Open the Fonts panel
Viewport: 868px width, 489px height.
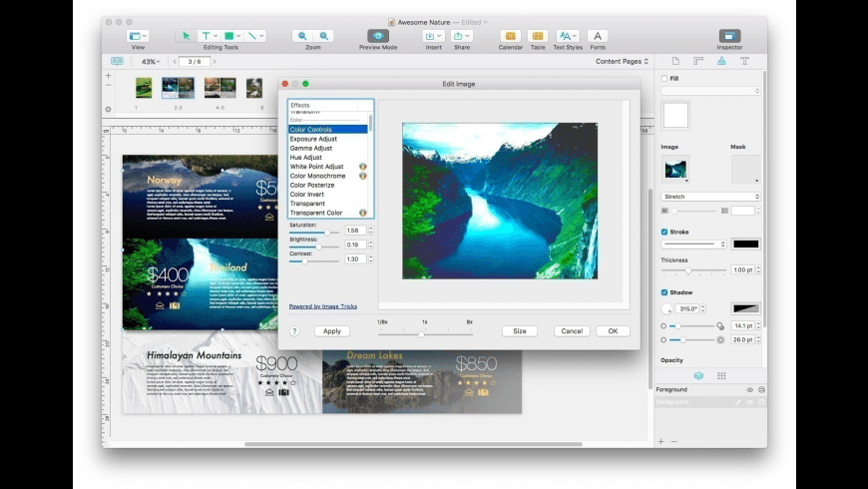click(598, 36)
